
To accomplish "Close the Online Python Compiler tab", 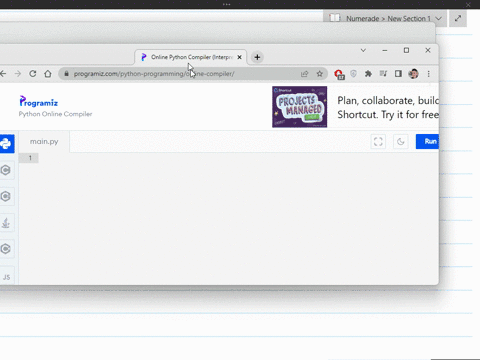I will [239, 57].
